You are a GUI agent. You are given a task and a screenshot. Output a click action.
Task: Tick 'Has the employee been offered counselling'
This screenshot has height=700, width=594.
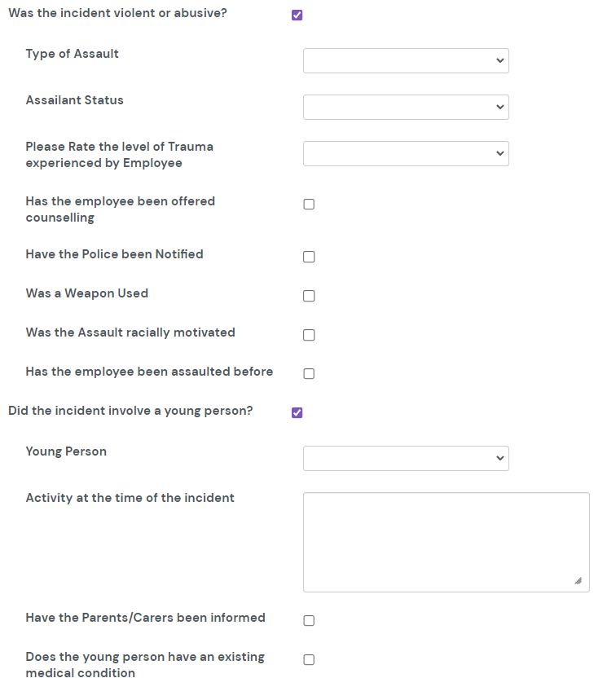[309, 205]
